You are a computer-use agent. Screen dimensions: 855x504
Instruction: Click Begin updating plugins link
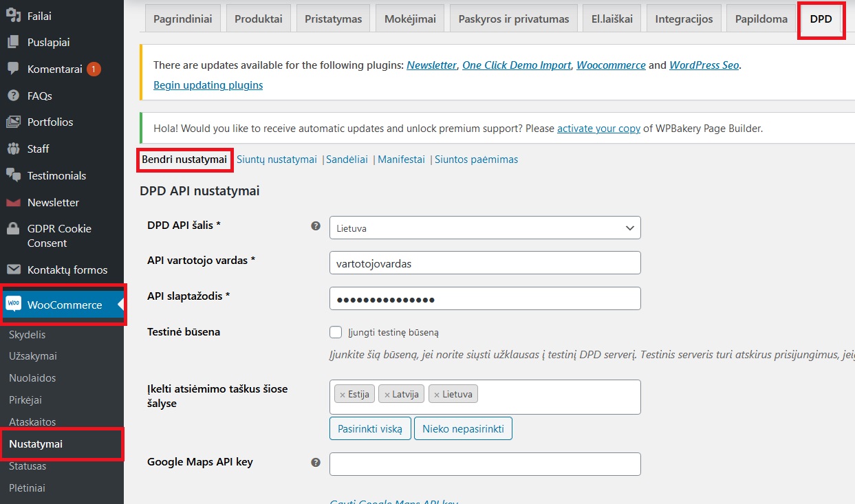208,85
